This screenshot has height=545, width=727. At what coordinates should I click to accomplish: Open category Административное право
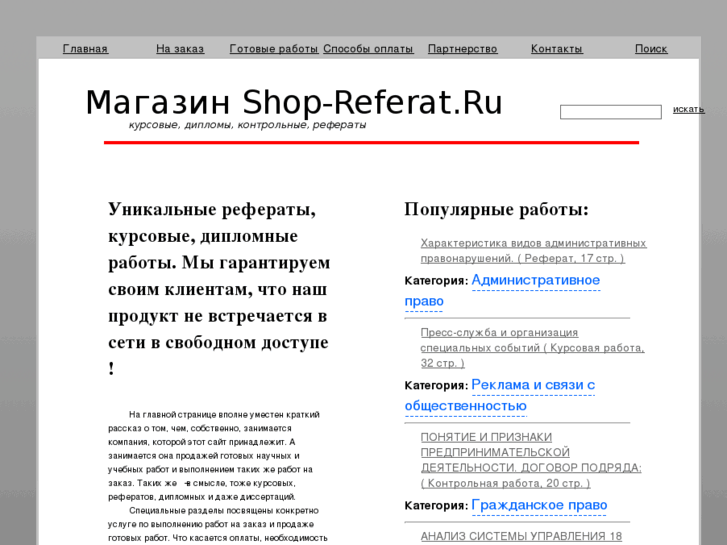(503, 290)
